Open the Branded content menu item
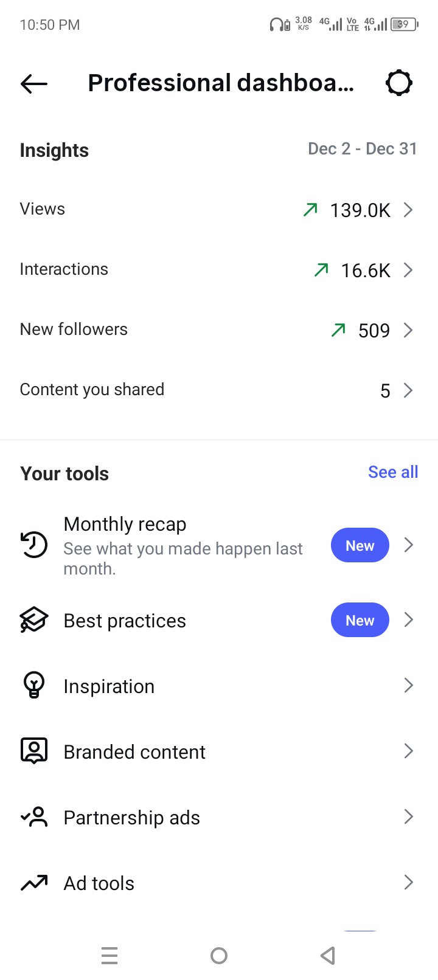The image size is (438, 980). (x=134, y=752)
